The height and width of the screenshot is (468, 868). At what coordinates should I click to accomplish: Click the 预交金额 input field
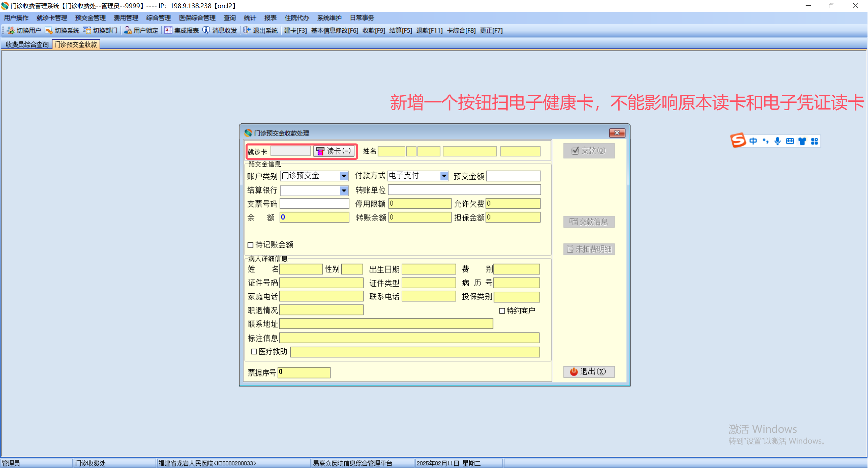tap(513, 176)
